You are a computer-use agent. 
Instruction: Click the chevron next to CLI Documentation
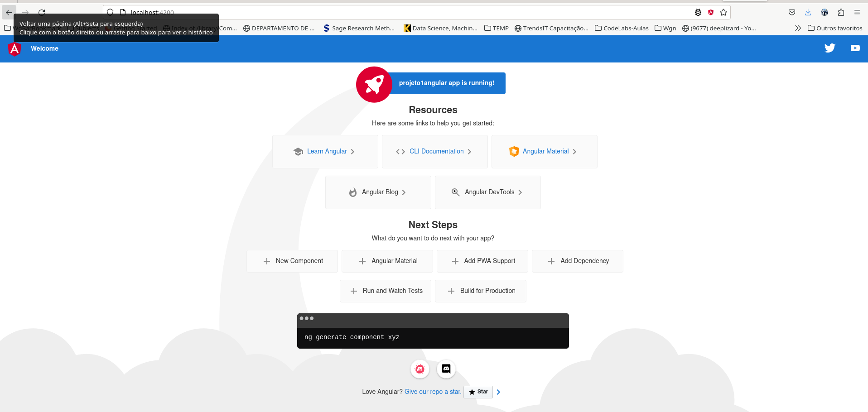click(x=469, y=152)
